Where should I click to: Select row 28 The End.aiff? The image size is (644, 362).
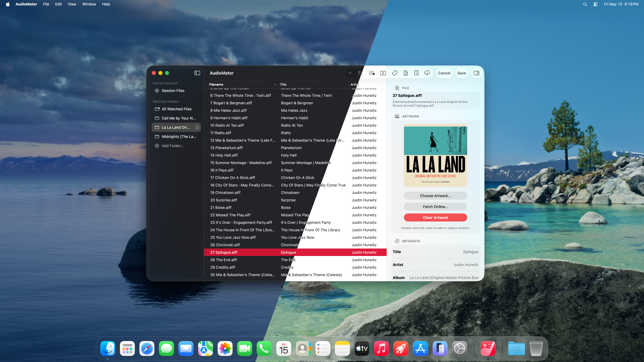(x=295, y=260)
